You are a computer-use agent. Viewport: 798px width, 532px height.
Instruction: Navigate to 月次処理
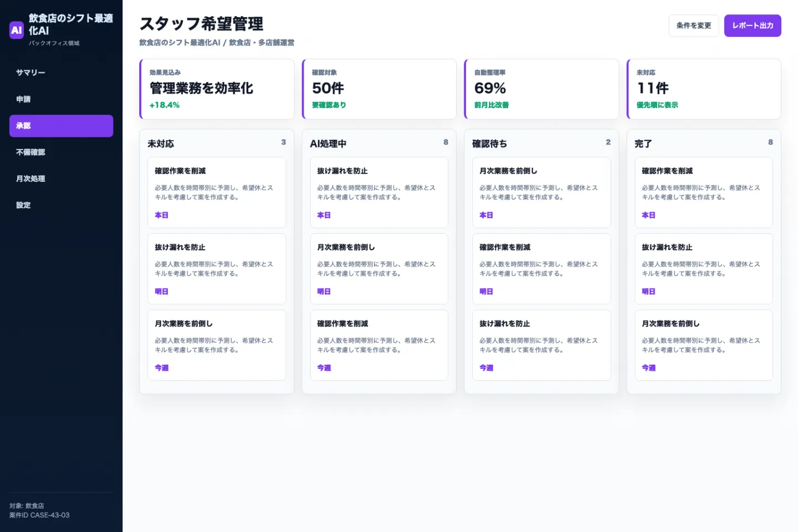61,178
